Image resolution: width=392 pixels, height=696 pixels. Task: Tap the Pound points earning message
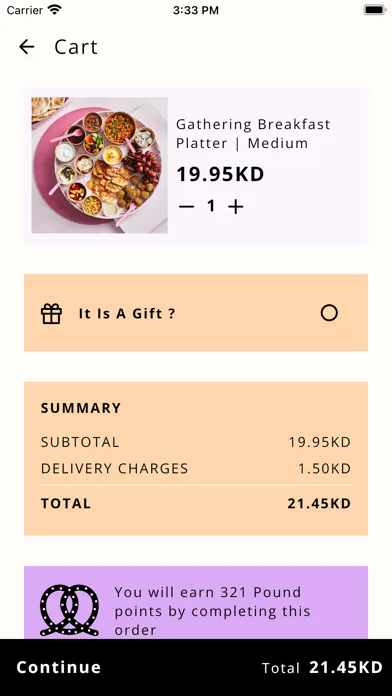[212, 611]
